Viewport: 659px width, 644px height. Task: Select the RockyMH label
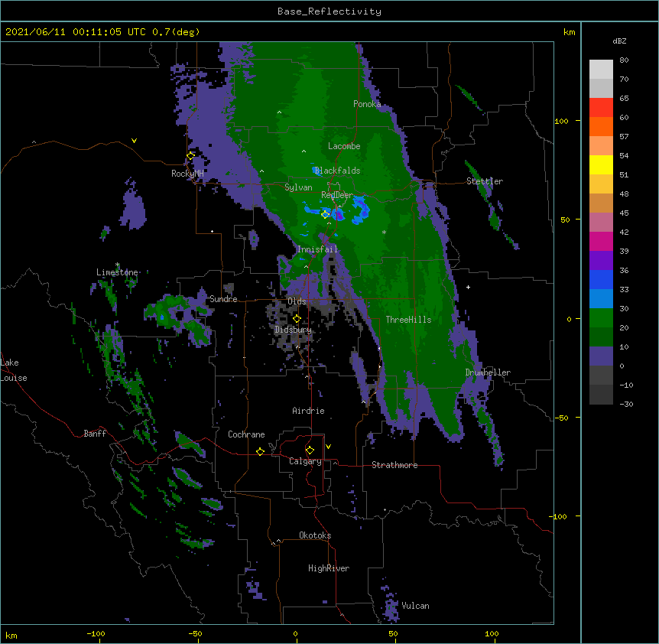pyautogui.click(x=187, y=173)
